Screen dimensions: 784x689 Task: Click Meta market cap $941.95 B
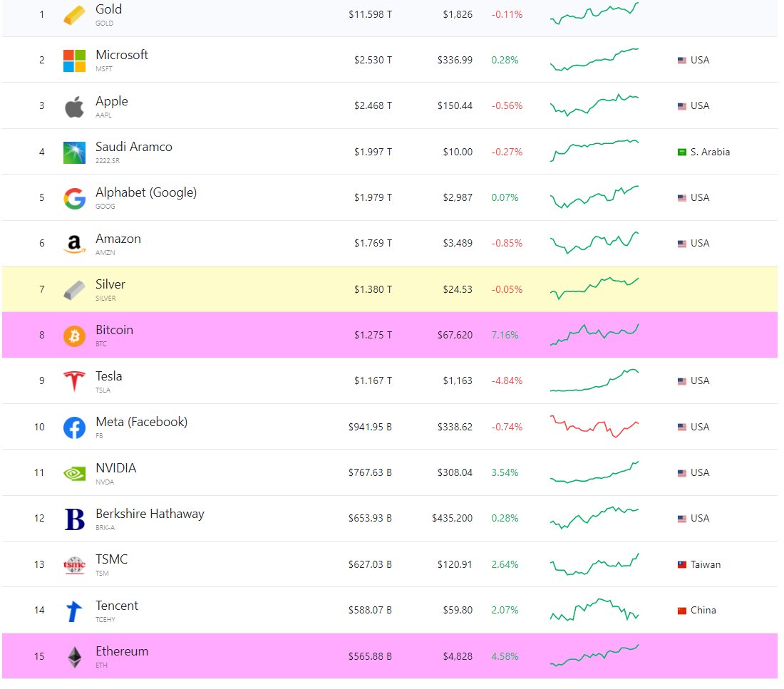(x=370, y=427)
